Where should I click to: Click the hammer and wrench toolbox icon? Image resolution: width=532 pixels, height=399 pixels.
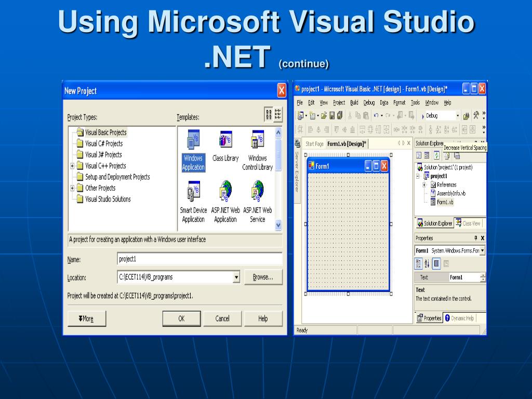click(476, 115)
